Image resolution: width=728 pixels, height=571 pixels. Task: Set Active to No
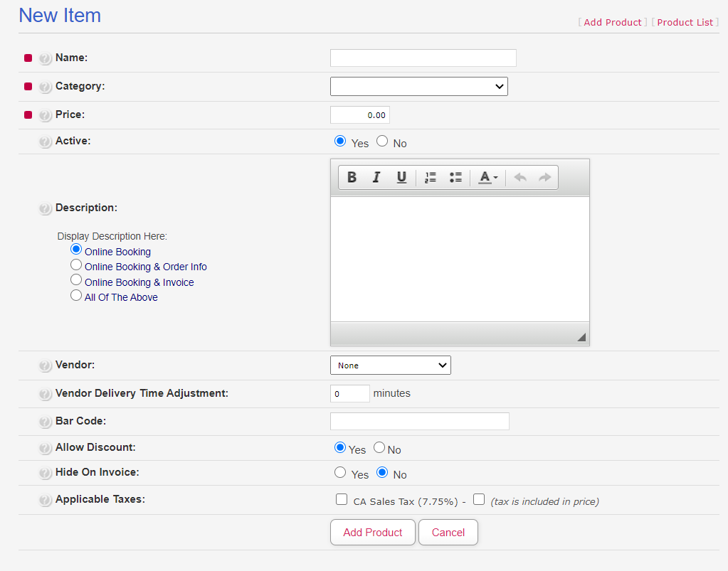tap(382, 141)
